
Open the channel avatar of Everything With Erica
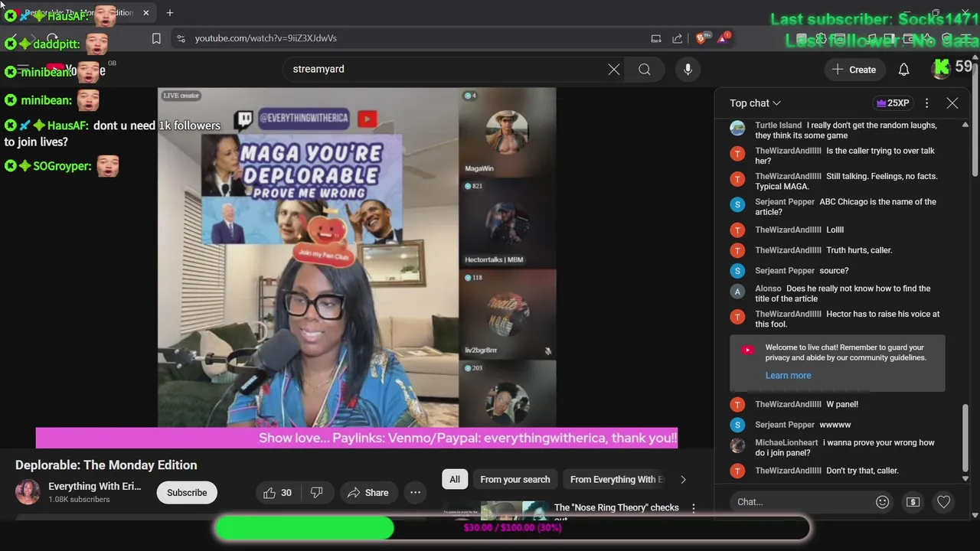pyautogui.click(x=28, y=492)
